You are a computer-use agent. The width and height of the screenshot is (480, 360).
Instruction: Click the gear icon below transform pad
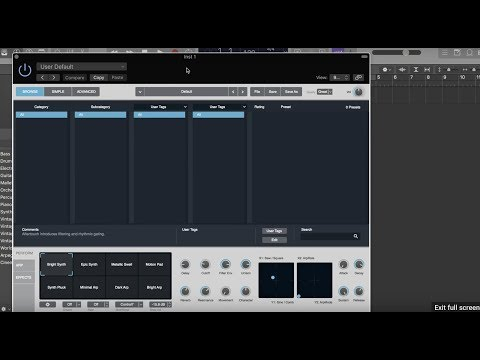click(x=48, y=304)
